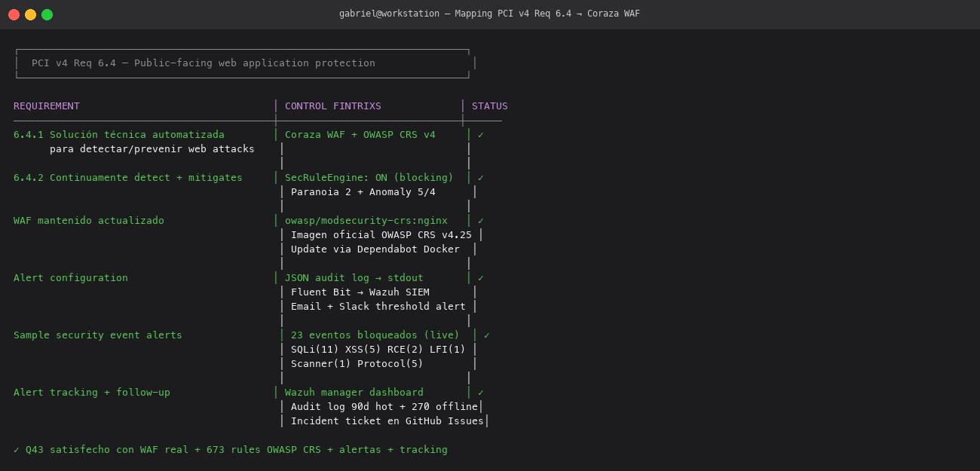Select 'SQLi(11) XSS(5) RCE(2) LFI(1)' line

pos(378,350)
